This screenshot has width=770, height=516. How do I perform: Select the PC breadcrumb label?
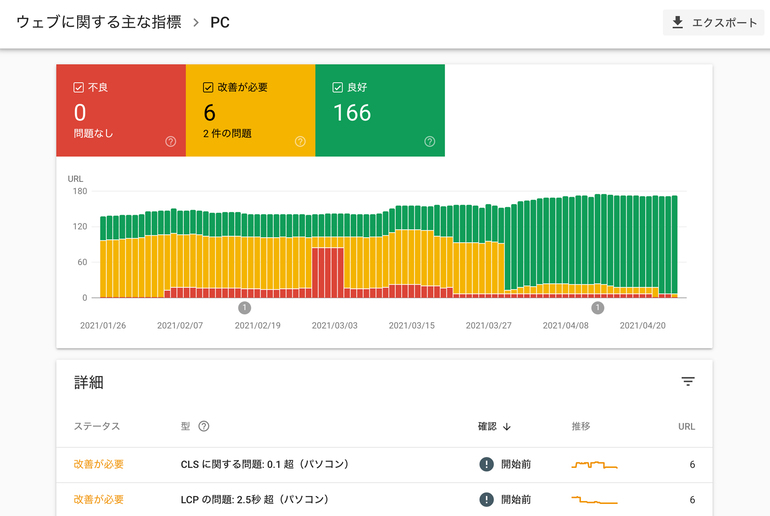[x=220, y=23]
